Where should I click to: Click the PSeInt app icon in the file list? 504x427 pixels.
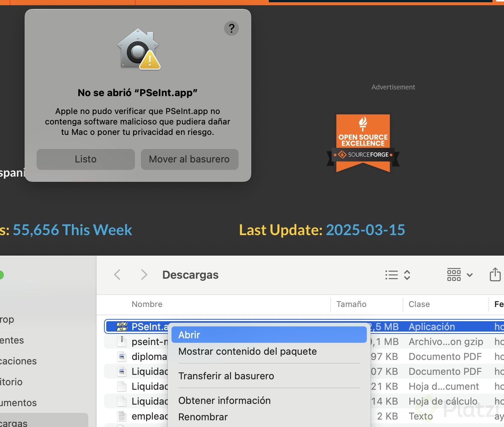[122, 326]
